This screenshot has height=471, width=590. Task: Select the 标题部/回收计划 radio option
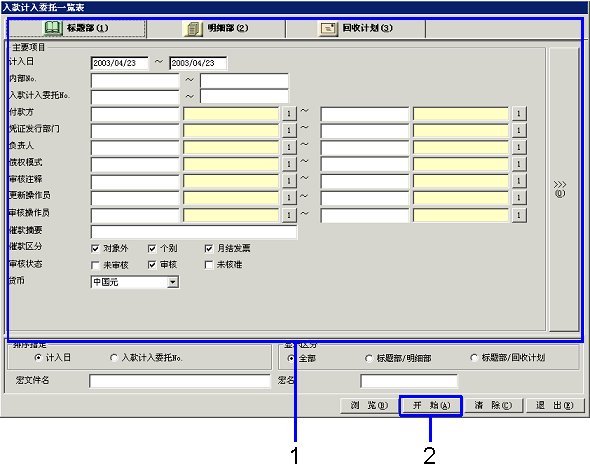(474, 358)
